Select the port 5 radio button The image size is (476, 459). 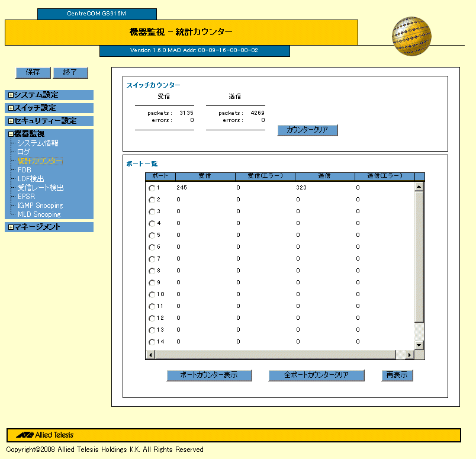pos(152,235)
